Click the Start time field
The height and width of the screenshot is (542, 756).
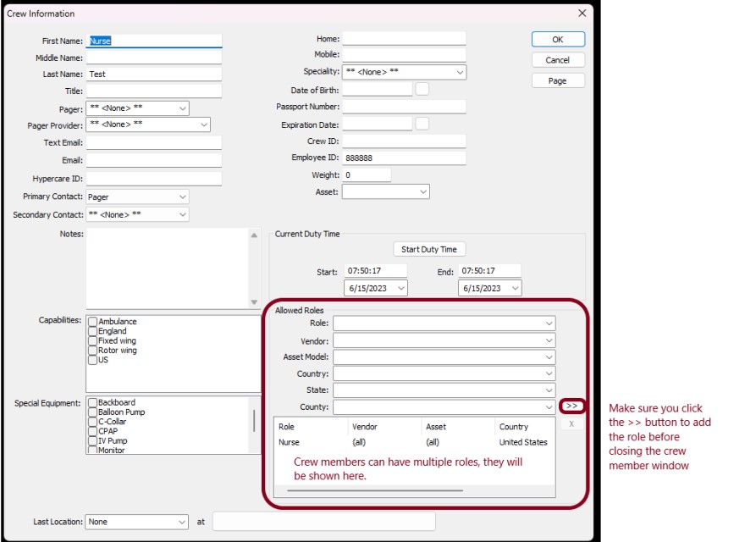[376, 271]
